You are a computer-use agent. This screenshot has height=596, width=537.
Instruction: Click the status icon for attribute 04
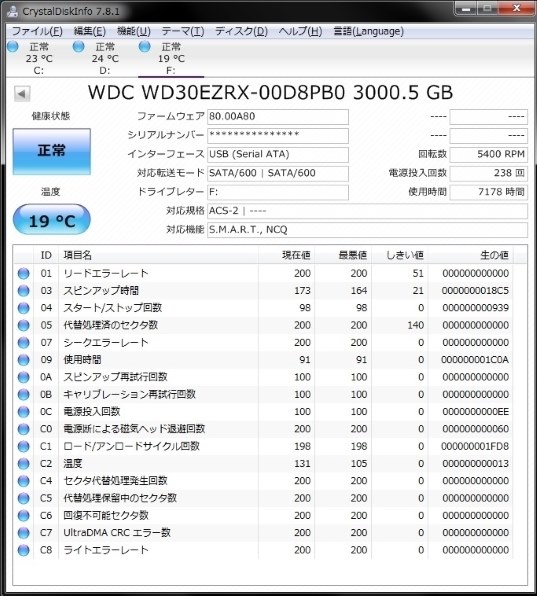24,308
